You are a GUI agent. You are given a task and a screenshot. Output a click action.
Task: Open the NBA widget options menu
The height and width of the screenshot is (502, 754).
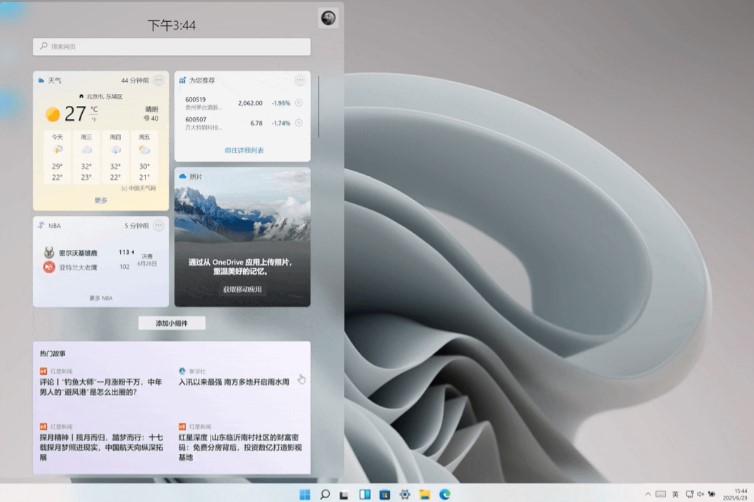(159, 226)
